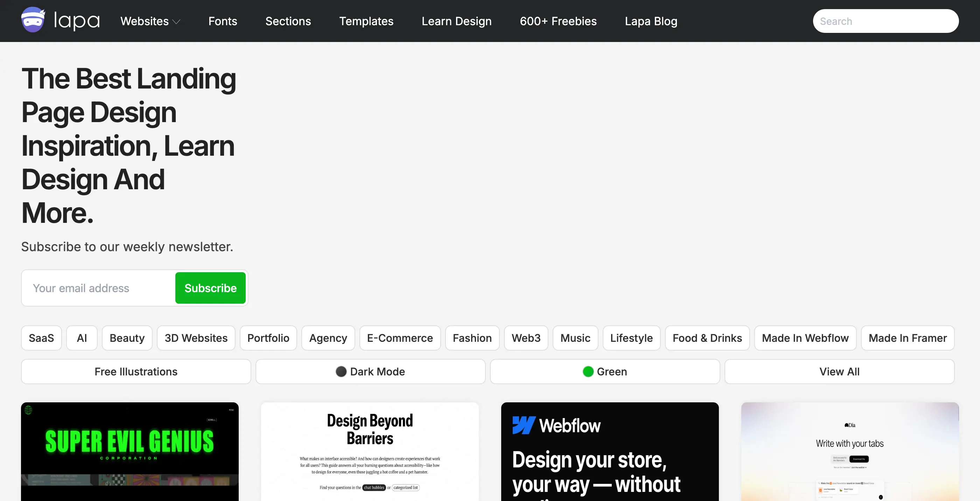Open the Sections nav item
The height and width of the screenshot is (501, 980).
pos(288,21)
